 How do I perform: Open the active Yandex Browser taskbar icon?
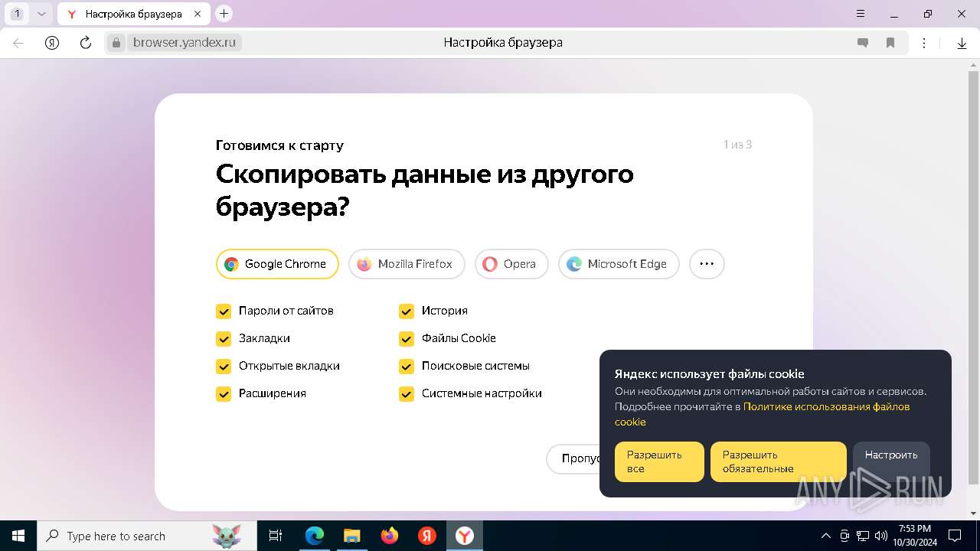[x=465, y=536]
